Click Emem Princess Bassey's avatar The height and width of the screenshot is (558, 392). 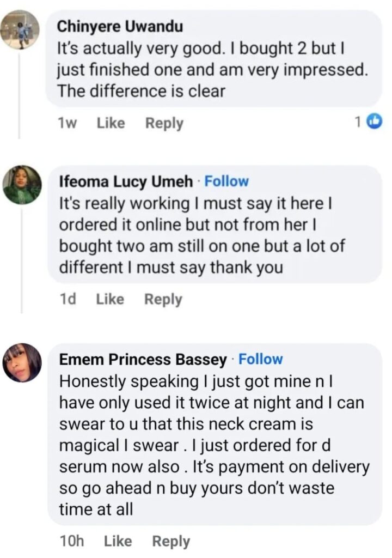coord(22,363)
